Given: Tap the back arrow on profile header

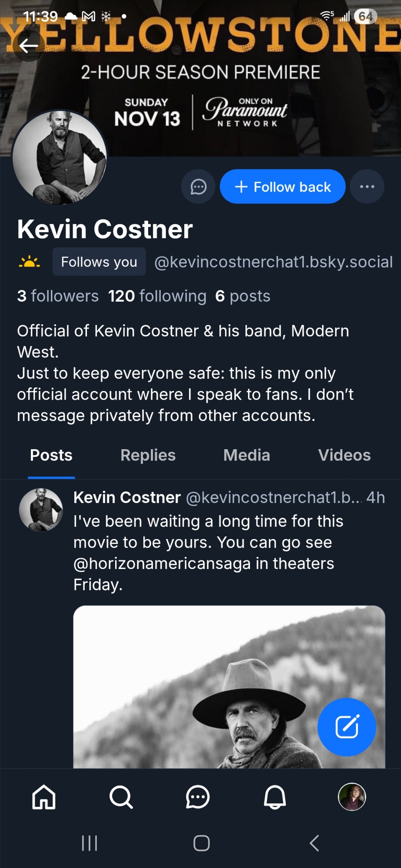Looking at the screenshot, I should [x=29, y=46].
